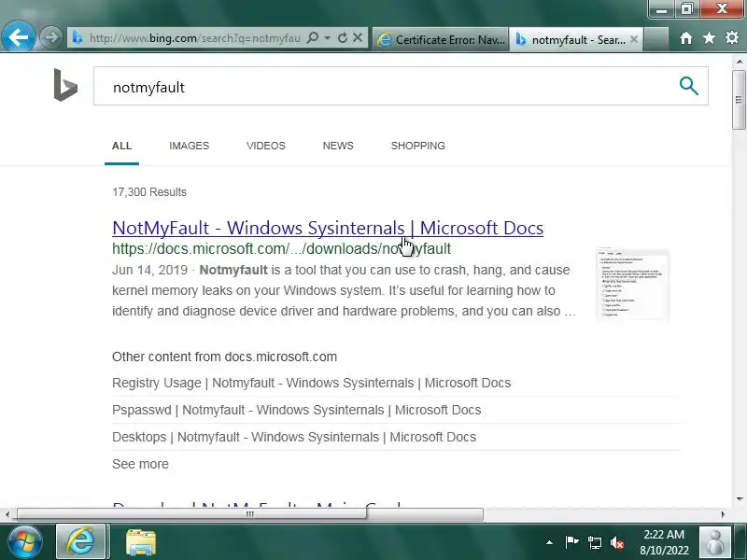
Task: Open the Tools gear menu
Action: click(x=732, y=37)
